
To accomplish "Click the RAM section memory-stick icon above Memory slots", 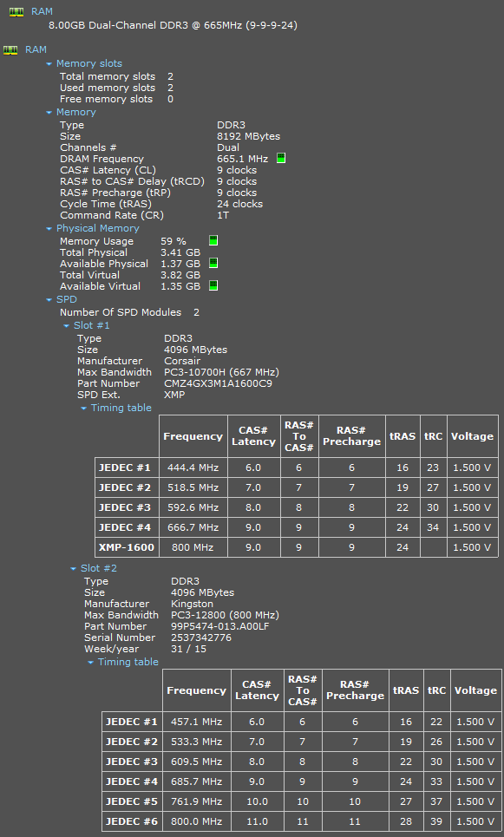I will click(10, 50).
